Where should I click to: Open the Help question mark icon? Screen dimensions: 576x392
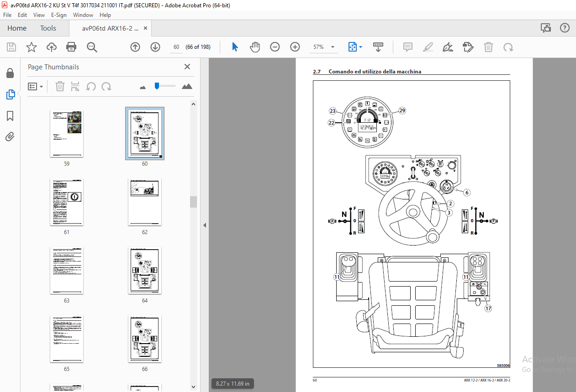tap(565, 28)
